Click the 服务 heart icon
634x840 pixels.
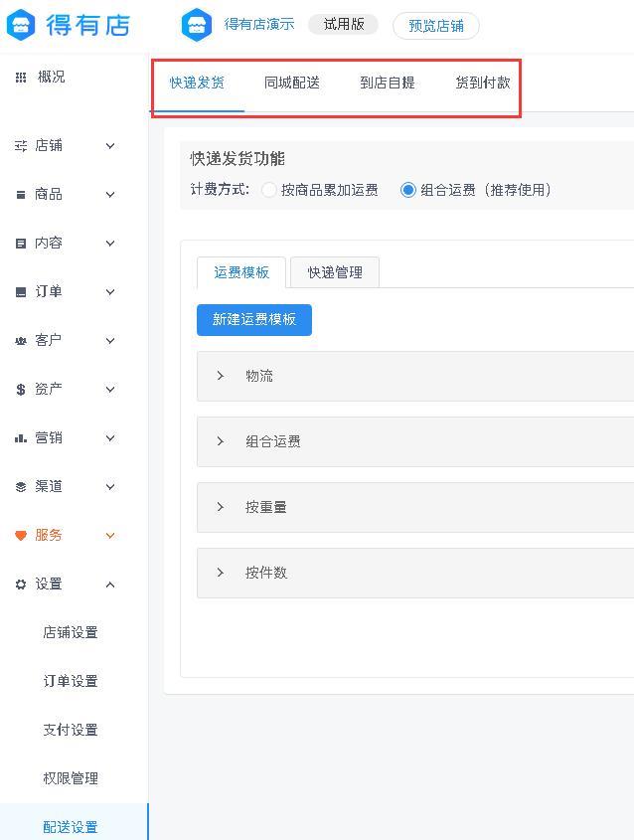(21, 536)
